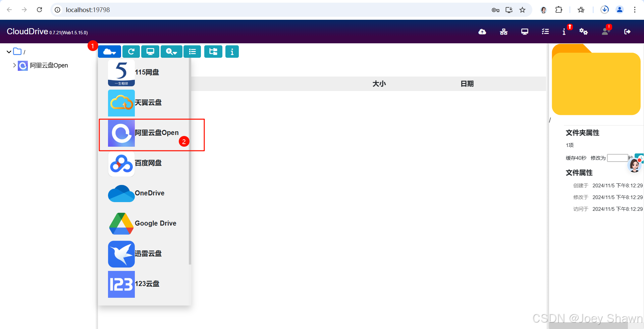Open the network mapping header icon

(503, 32)
